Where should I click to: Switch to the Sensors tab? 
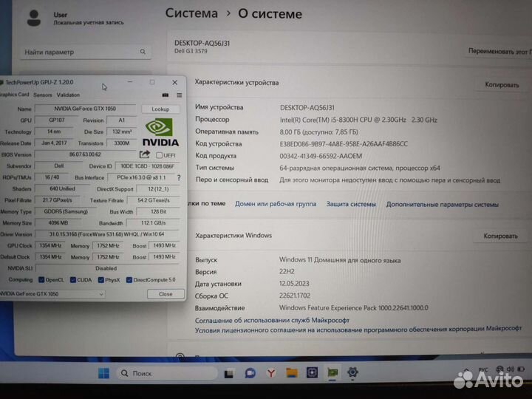click(43, 95)
